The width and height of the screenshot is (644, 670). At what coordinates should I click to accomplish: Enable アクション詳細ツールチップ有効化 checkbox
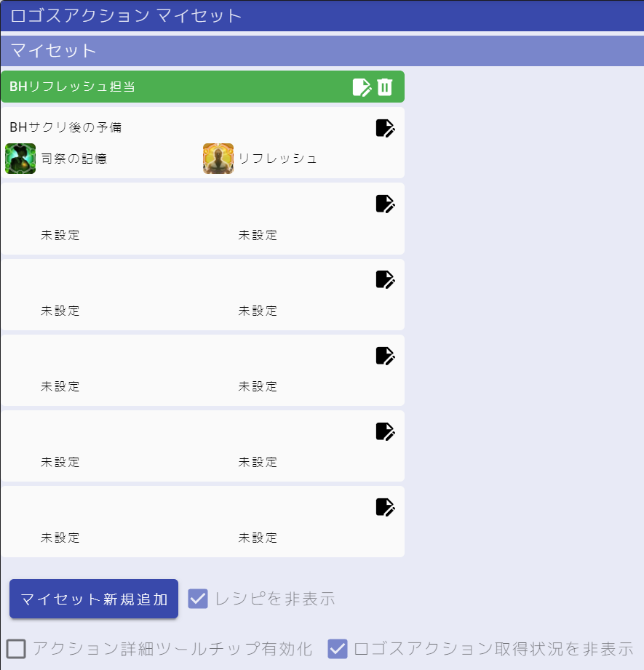pyautogui.click(x=16, y=649)
